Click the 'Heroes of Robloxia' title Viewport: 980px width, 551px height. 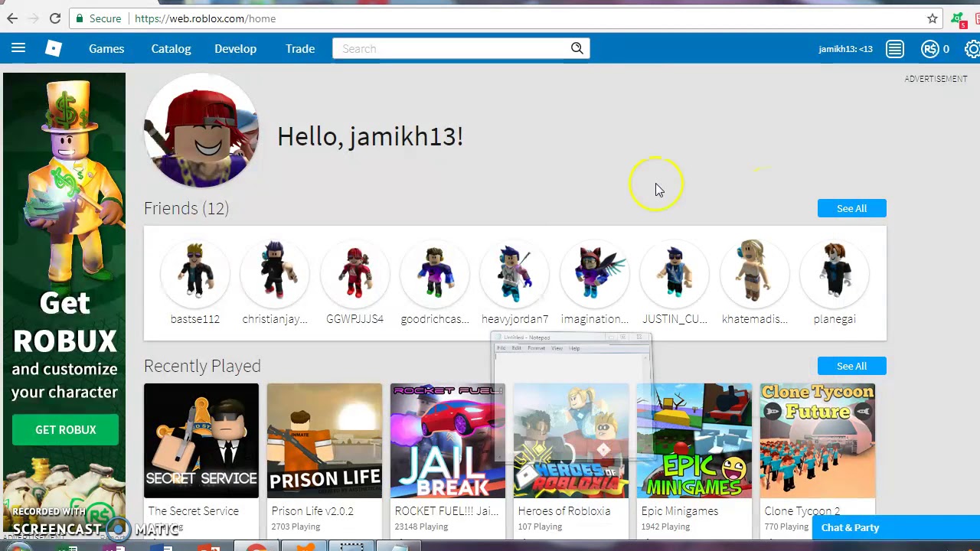pyautogui.click(x=564, y=511)
